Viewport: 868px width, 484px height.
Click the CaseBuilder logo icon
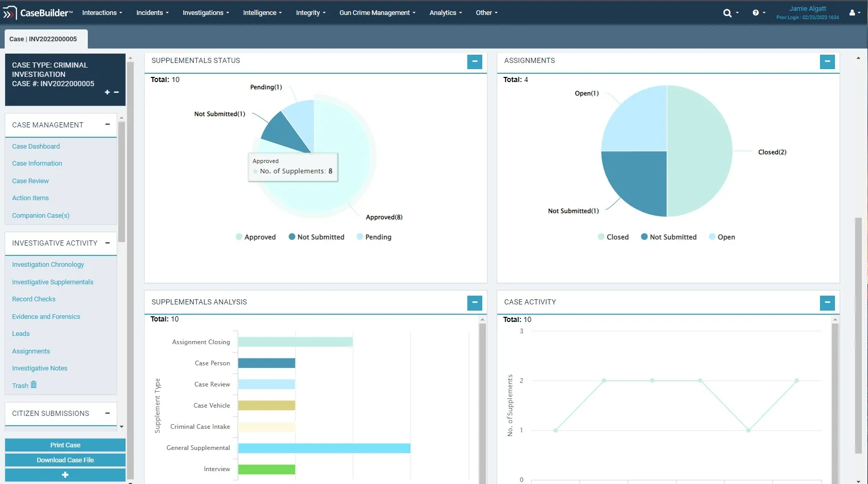click(9, 13)
